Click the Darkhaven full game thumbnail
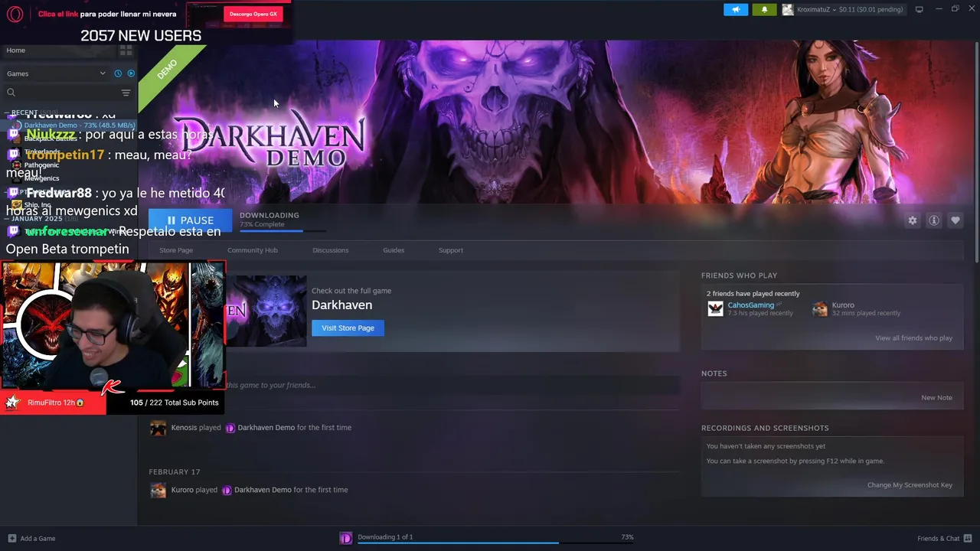The width and height of the screenshot is (980, 551). pos(266,311)
